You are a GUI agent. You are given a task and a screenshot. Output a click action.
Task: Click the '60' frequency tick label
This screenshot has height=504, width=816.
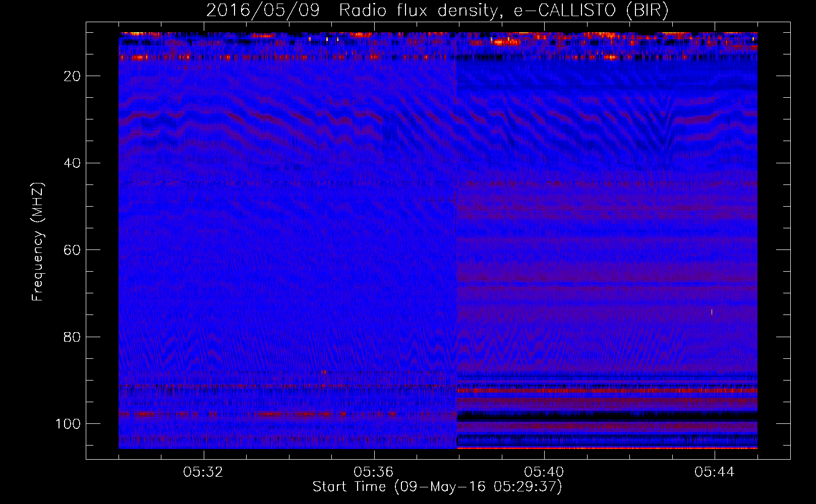pos(73,250)
